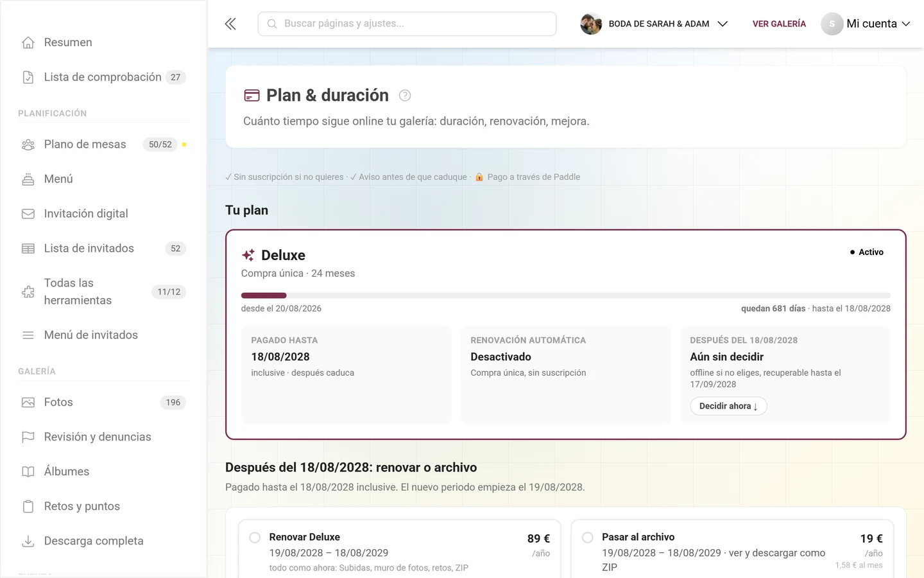
Task: Click the Menú de invitados hamburger icon
Action: coord(28,335)
